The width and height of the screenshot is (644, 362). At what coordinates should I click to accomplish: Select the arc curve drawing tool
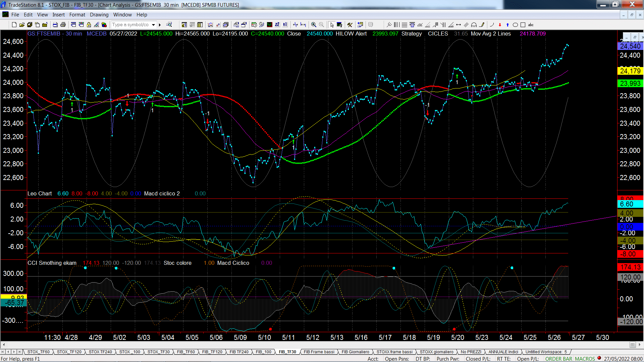click(492, 25)
